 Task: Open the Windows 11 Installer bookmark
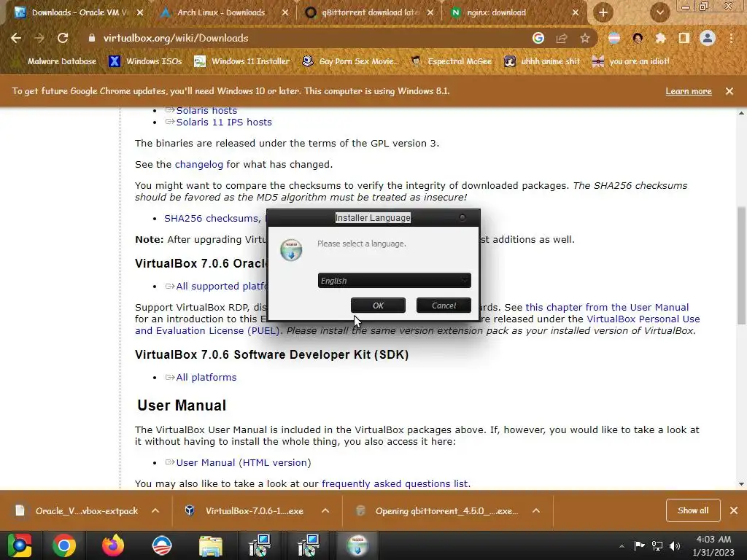(242, 61)
